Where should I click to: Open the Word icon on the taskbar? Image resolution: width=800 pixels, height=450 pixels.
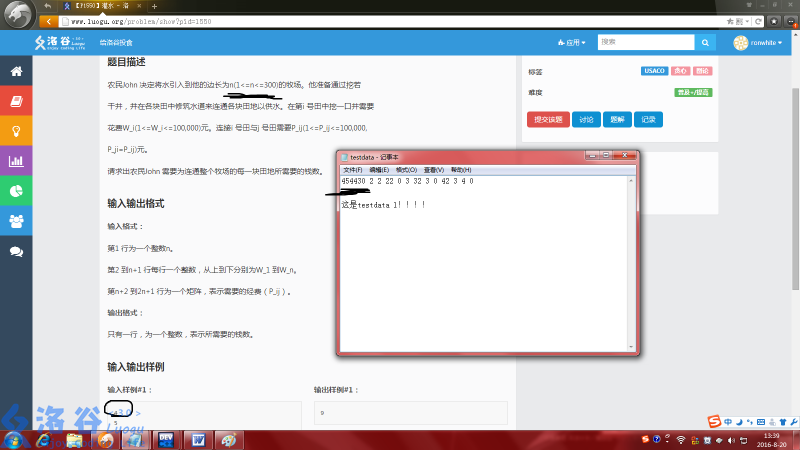[x=197, y=439]
